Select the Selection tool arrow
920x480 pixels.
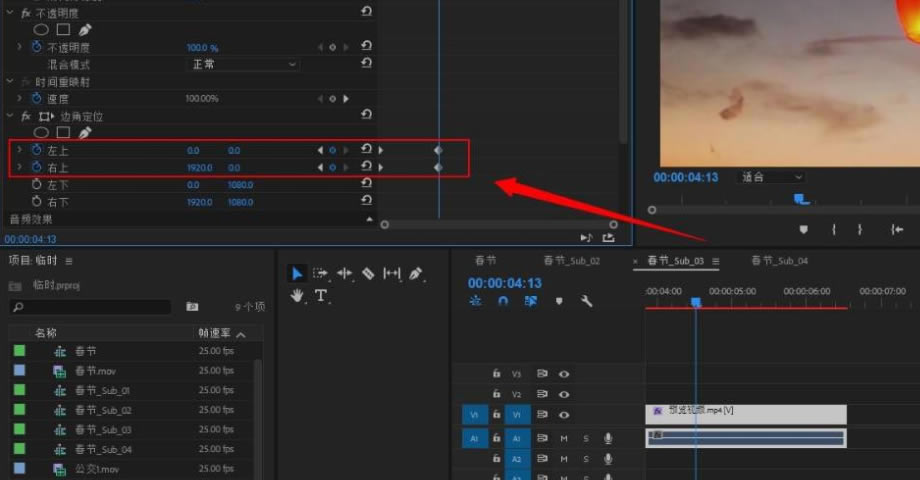pos(297,273)
